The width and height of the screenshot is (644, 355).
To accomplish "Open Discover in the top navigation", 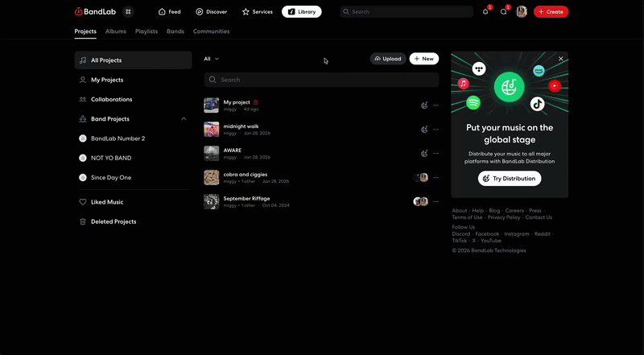I will (211, 12).
